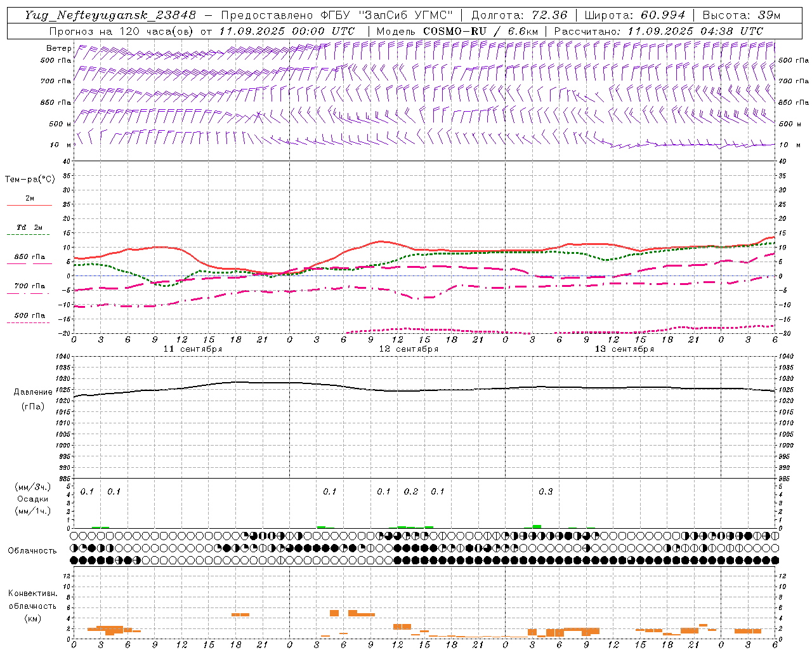Screen dimensions: 812x650
Task: Click the (мм/1ч.) precipitation unit label
Action: click(33, 511)
